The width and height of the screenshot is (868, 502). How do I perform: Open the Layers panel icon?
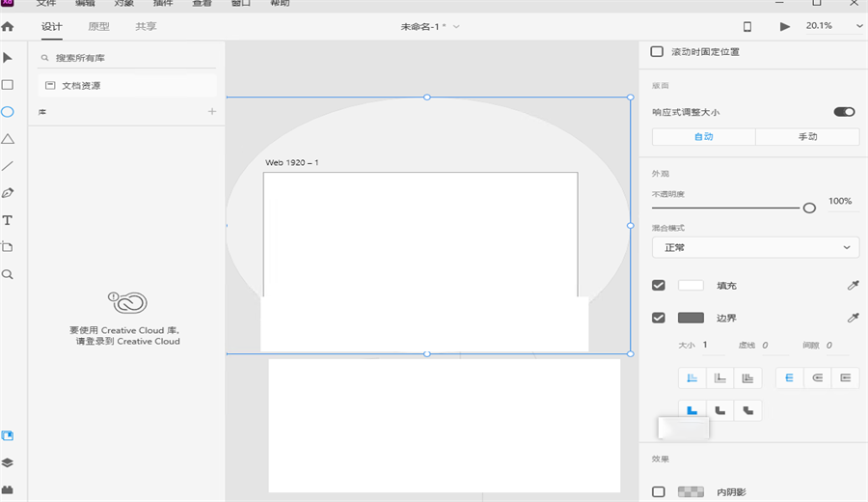point(8,462)
